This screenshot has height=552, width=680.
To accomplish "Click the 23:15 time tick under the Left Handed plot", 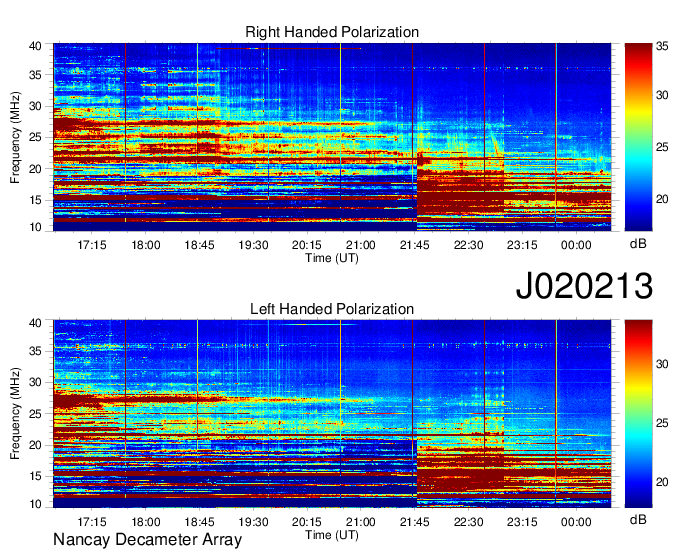I will pos(522,522).
